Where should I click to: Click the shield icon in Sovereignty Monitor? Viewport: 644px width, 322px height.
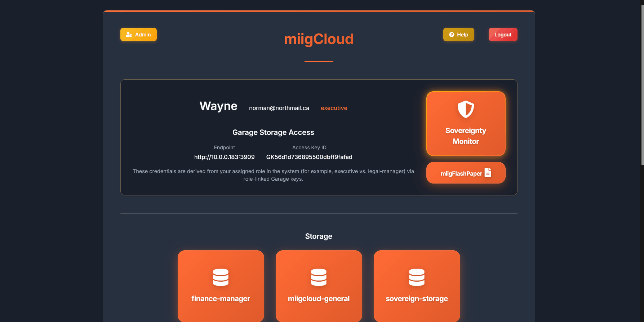(466, 109)
